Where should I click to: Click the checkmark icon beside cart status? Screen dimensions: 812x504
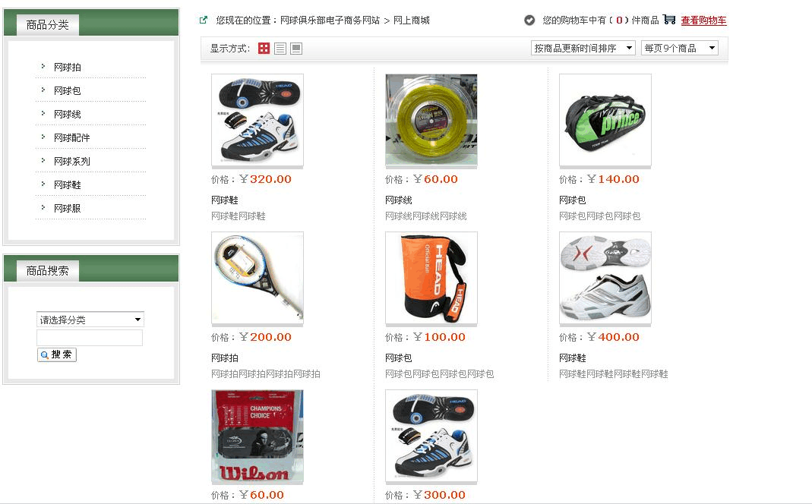coord(529,20)
